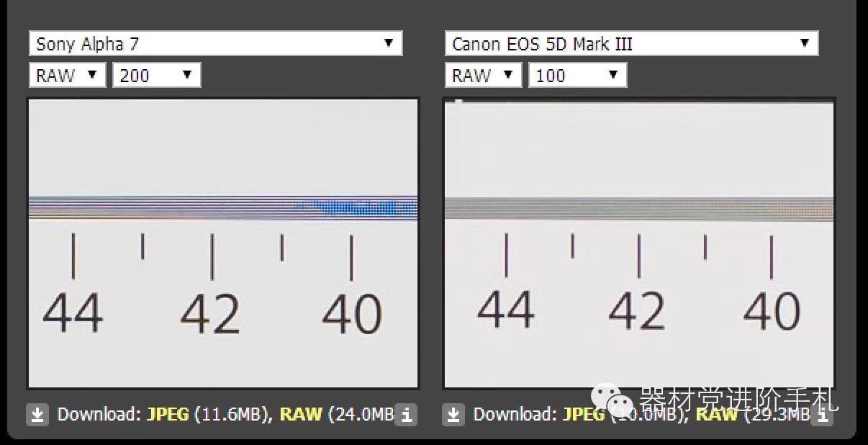Image resolution: width=868 pixels, height=445 pixels.
Task: Expand the RAW format dropdown for Sony
Action: click(x=67, y=76)
